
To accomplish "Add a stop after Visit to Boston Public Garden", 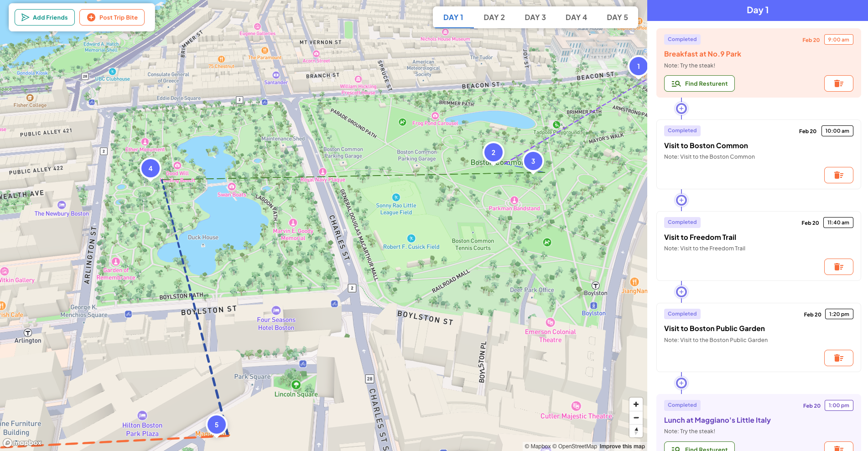I will click(x=681, y=383).
